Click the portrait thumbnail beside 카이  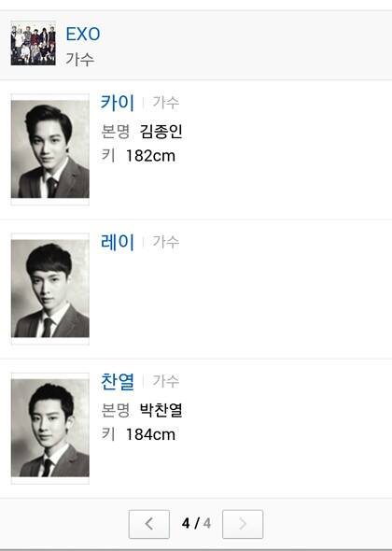(50, 149)
